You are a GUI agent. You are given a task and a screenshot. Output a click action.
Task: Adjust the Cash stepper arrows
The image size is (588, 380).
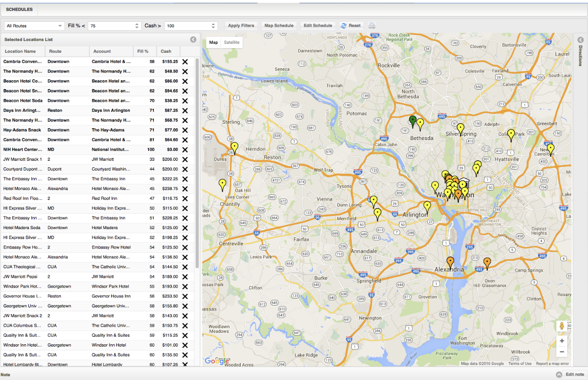tap(213, 26)
